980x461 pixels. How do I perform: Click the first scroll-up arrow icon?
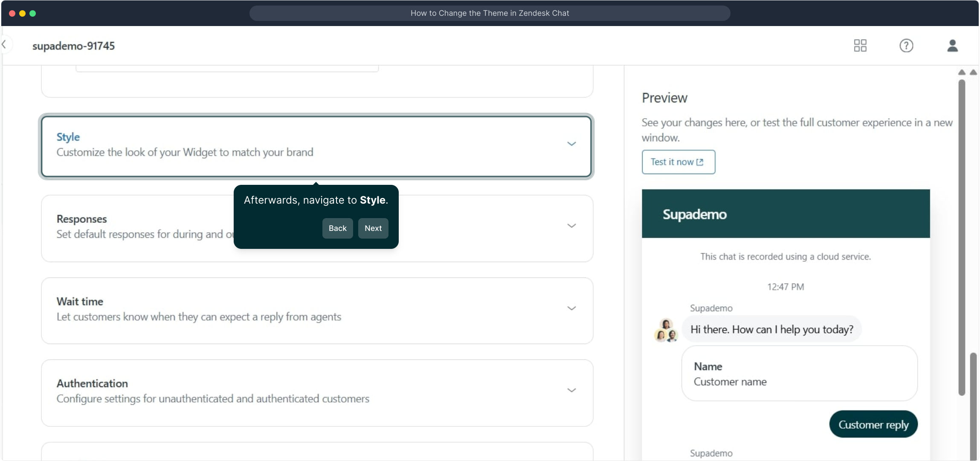click(x=962, y=73)
